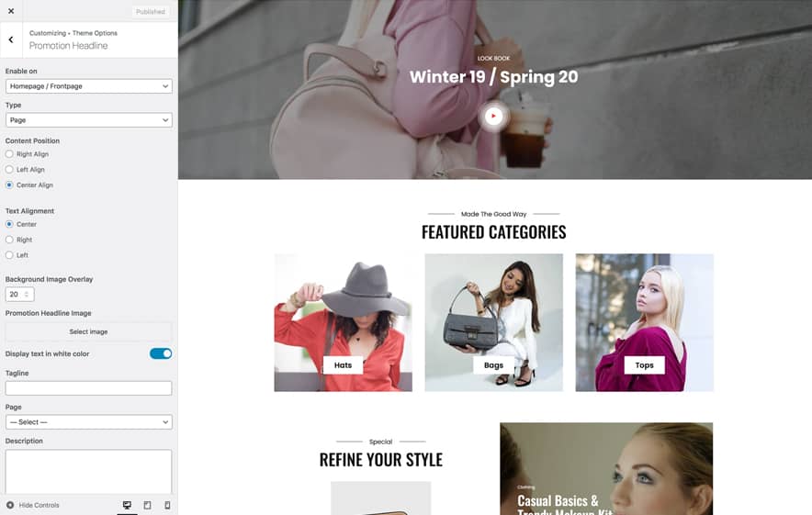Click the FEATURED CATEGORIES heading
Viewport: 812px width, 515px height.
493,232
